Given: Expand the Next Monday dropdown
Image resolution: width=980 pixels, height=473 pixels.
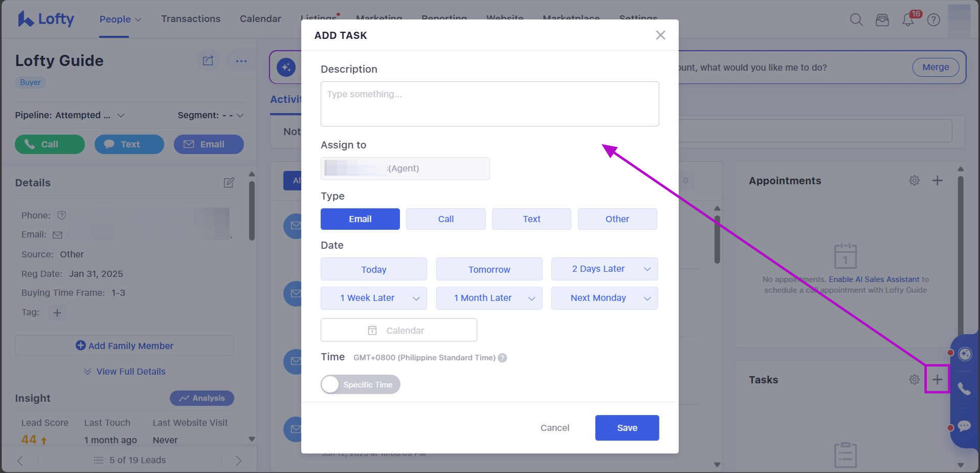Looking at the screenshot, I should (647, 298).
